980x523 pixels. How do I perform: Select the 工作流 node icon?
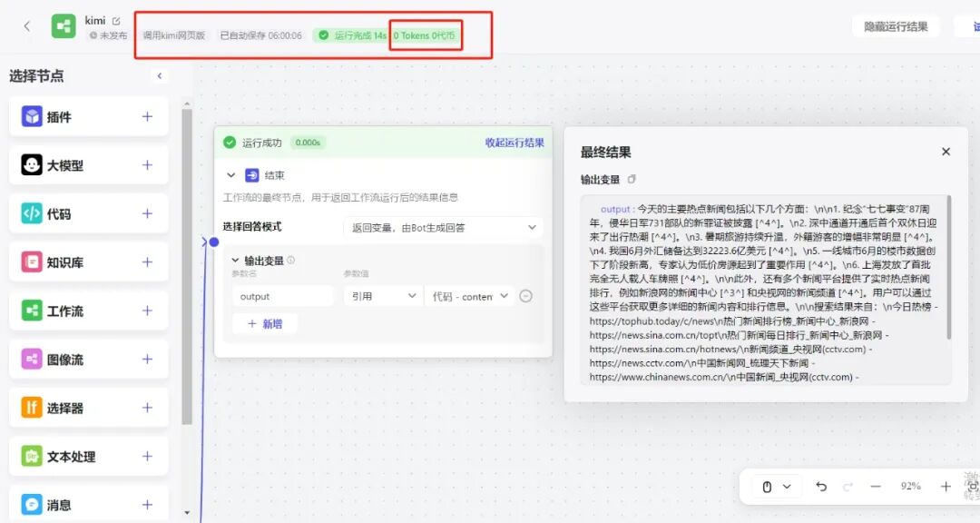point(32,311)
